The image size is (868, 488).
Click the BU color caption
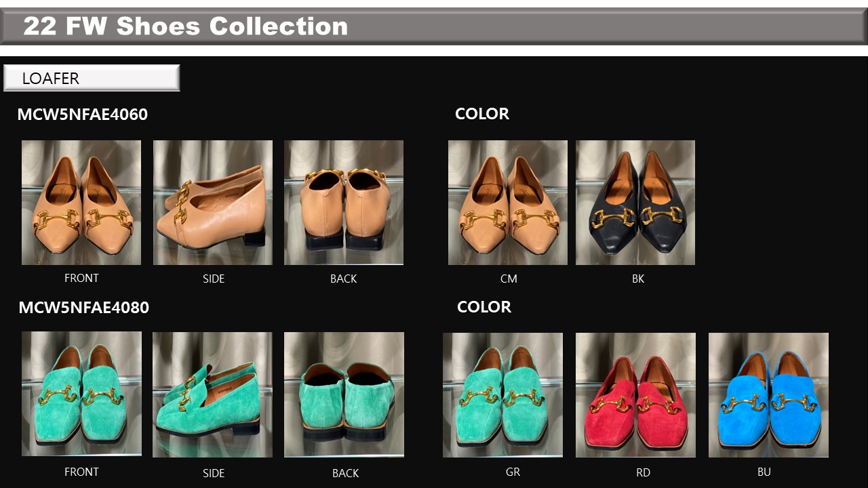pyautogui.click(x=764, y=472)
